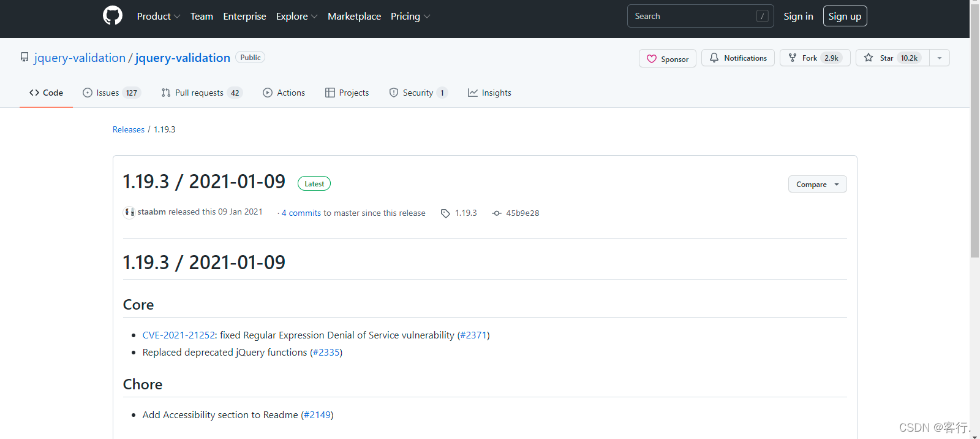980x439 pixels.
Task: Select the Code tab
Action: [46, 93]
